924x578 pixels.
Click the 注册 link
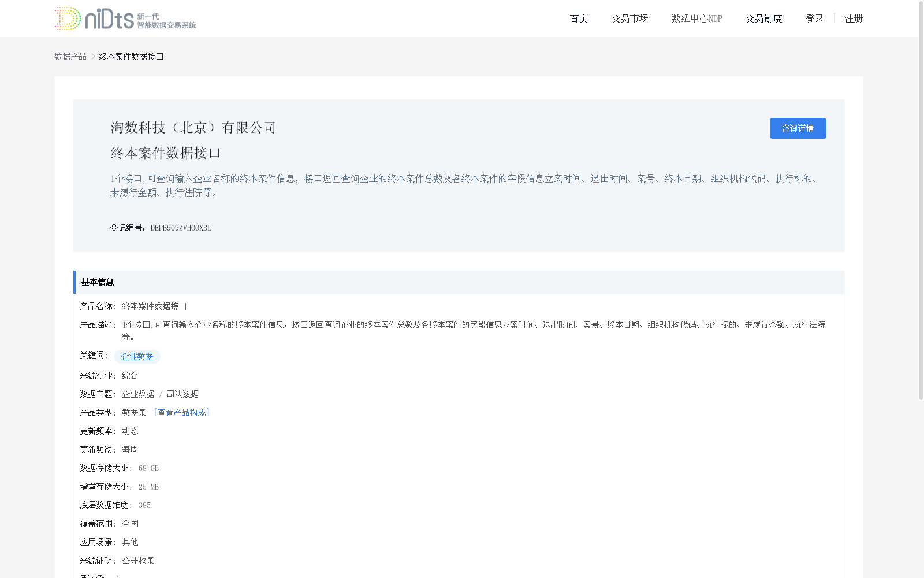click(854, 18)
